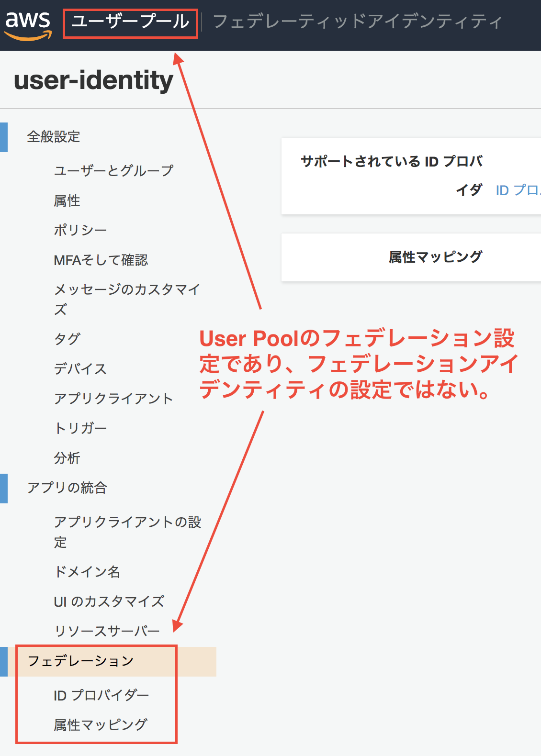Go to ポリシー settings
The image size is (541, 756).
click(80, 230)
